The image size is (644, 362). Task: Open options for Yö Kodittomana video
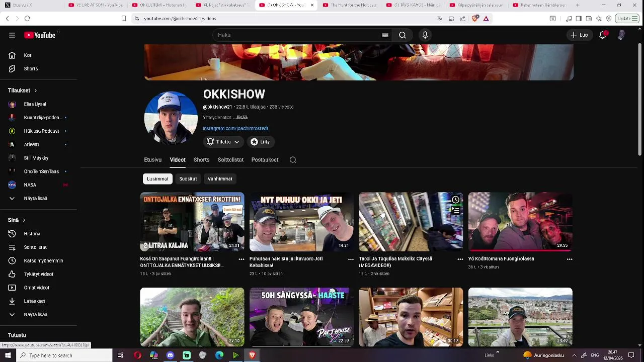[x=570, y=259]
